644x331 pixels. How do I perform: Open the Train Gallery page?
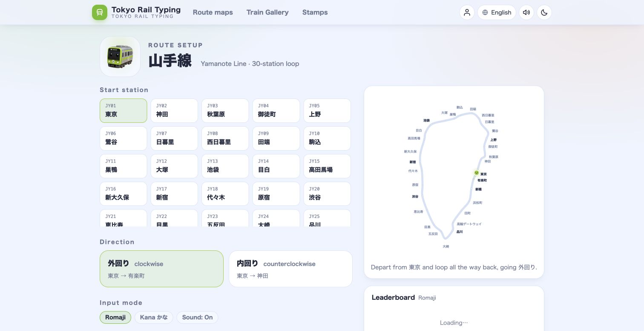[267, 12]
